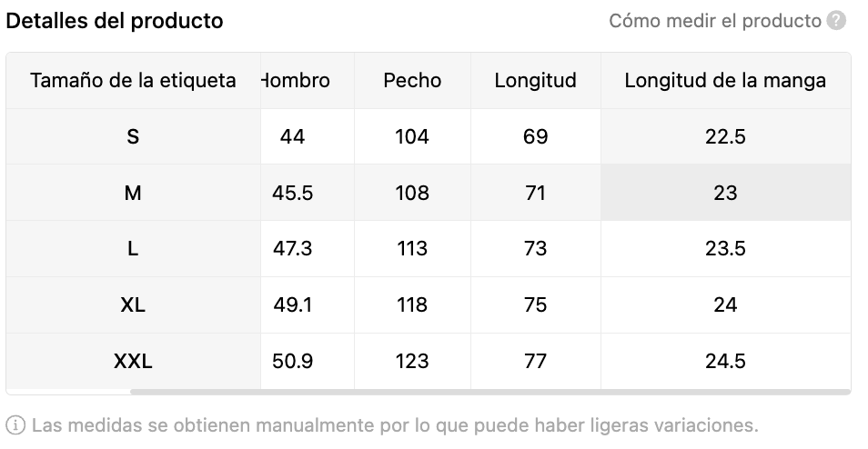Click the XXL size row label
This screenshot has height=449, width=868.
pyautogui.click(x=133, y=361)
